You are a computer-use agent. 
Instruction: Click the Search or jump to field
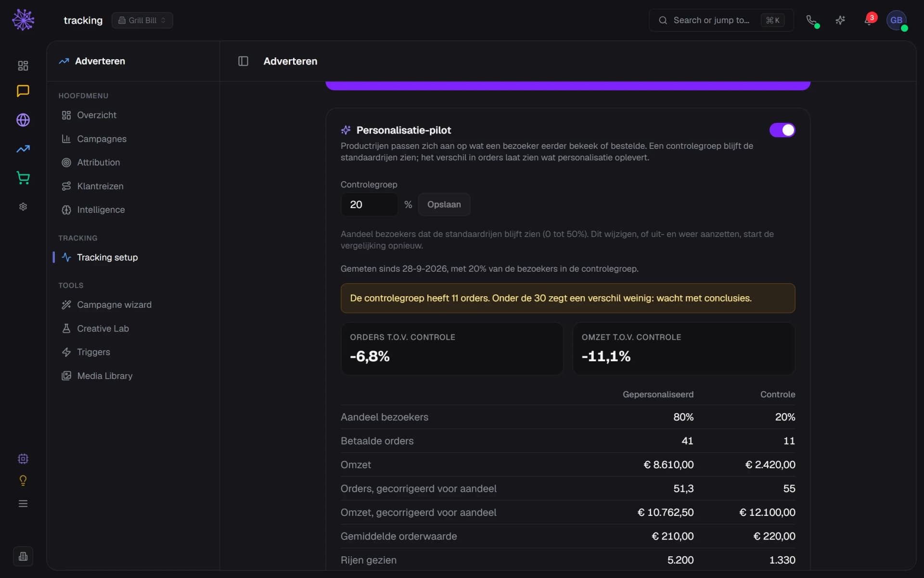pos(721,20)
